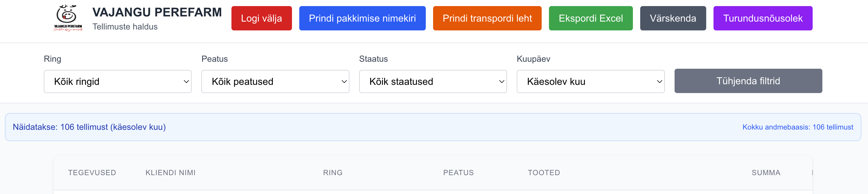
Task: Click the KLIENDI NIMI column header
Action: coord(171,172)
